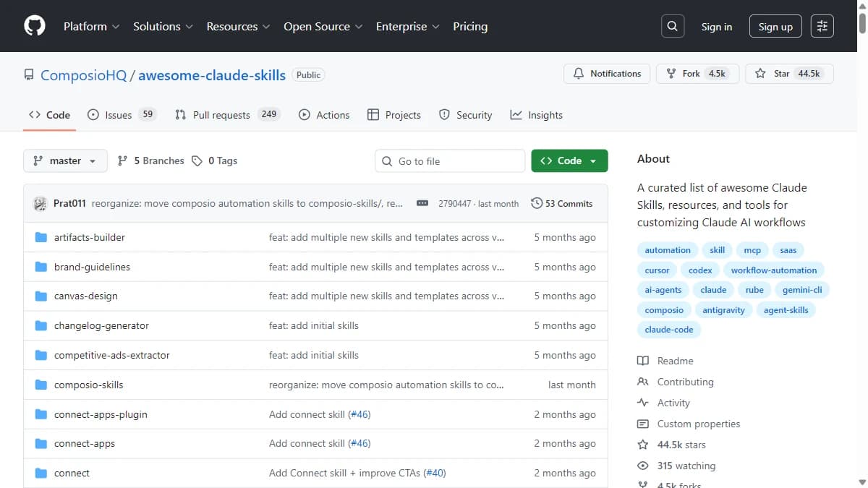Click Prat011's avatar image
Screen dimensions: 868x488
(x=41, y=203)
